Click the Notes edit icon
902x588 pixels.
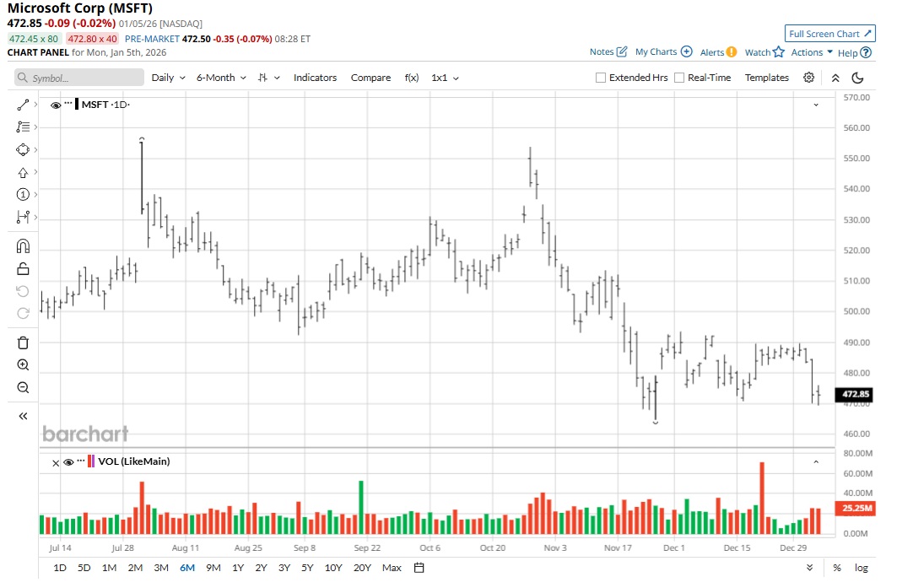click(x=622, y=51)
